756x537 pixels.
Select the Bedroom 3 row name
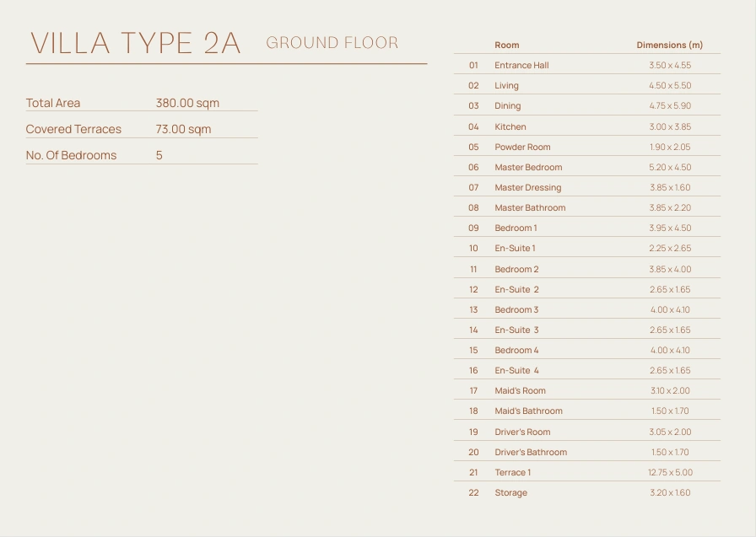516,309
